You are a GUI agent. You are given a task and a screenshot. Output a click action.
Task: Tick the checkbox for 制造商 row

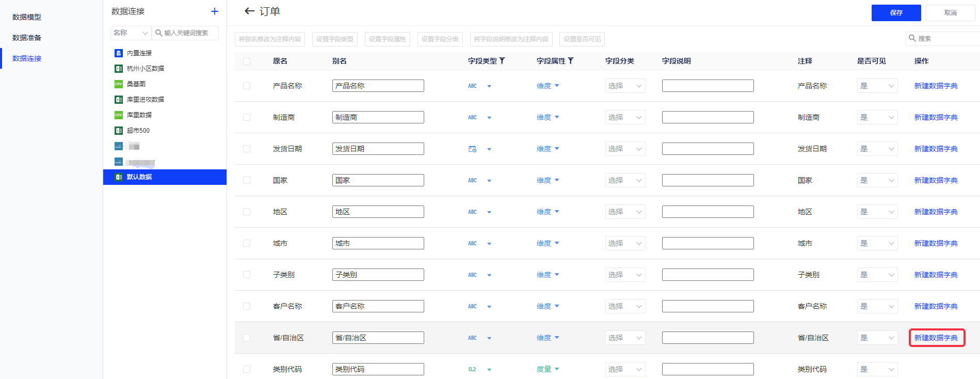coord(247,118)
